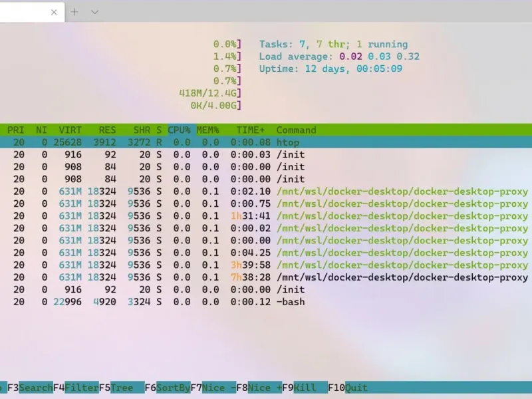Viewport: 532px width, 399px height.
Task: Sort processes by the PRI column
Action: (15, 130)
